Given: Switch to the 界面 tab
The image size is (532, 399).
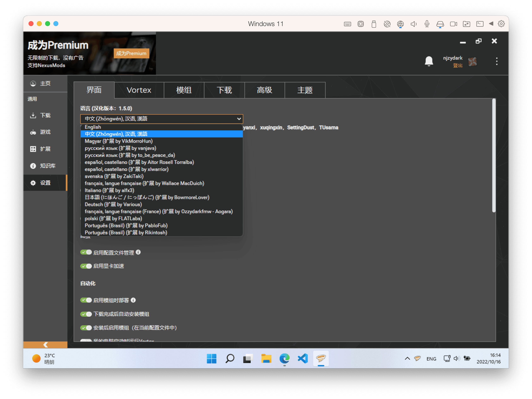Looking at the screenshot, I should point(94,90).
